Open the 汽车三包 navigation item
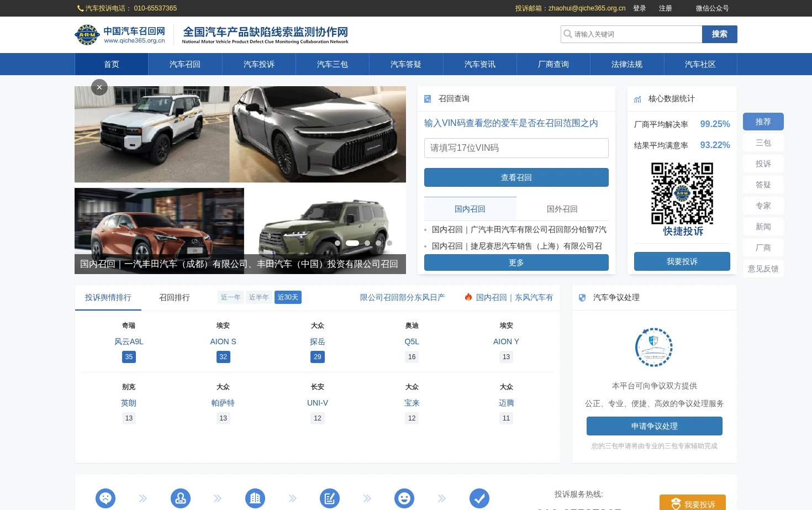812x510 pixels. point(333,64)
